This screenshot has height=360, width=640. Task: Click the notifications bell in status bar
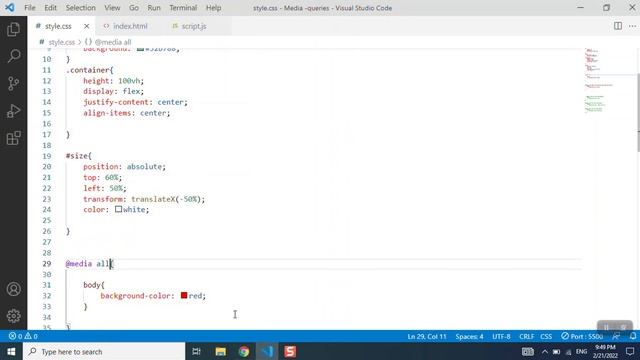click(633, 336)
